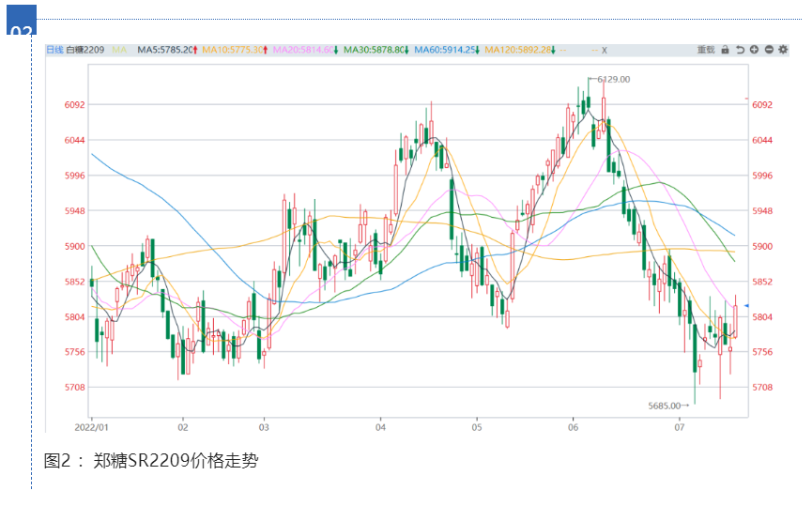Close the indicator bar with X
The image size is (812, 506).
click(x=605, y=50)
